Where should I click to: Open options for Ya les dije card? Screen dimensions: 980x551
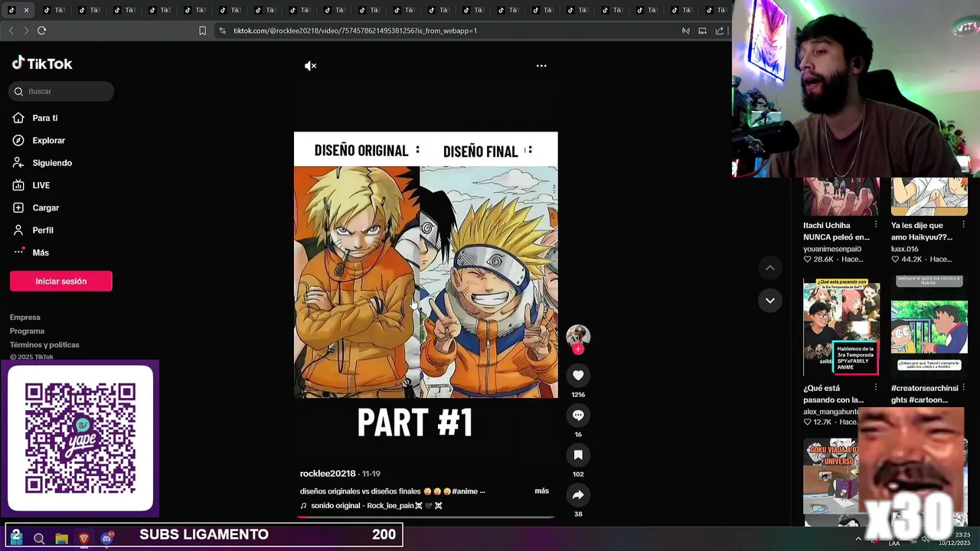pyautogui.click(x=963, y=225)
